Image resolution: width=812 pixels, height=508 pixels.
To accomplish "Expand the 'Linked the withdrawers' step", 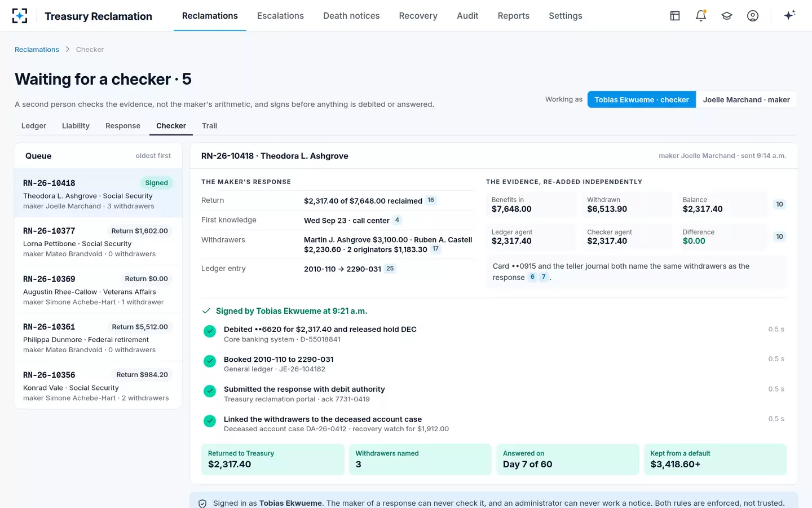I will (x=494, y=424).
